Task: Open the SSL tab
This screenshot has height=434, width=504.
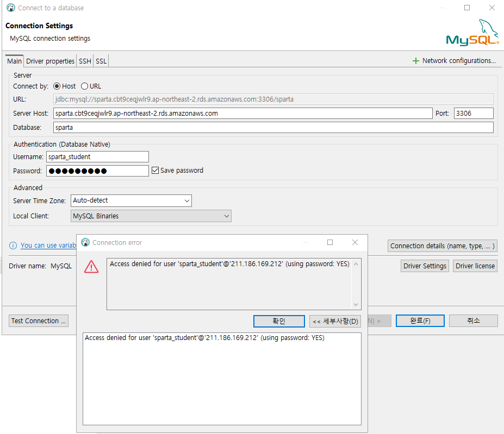Action: [101, 61]
